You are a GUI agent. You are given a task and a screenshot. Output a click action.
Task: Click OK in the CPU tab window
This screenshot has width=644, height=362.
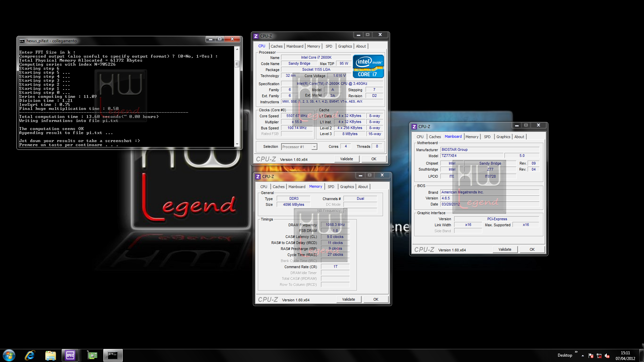[x=374, y=159]
